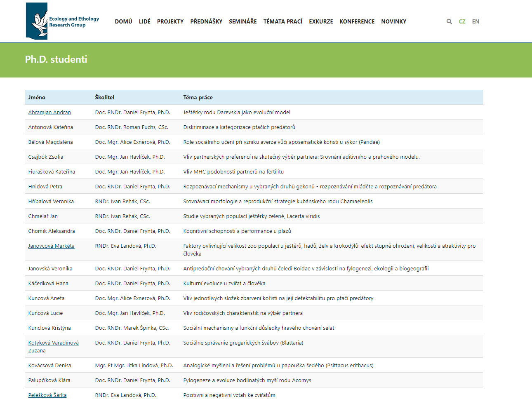The image size is (532, 399).
Task: Click supervisor Mgr. Et Mgr. Jitka Lindová
Action: click(134, 365)
